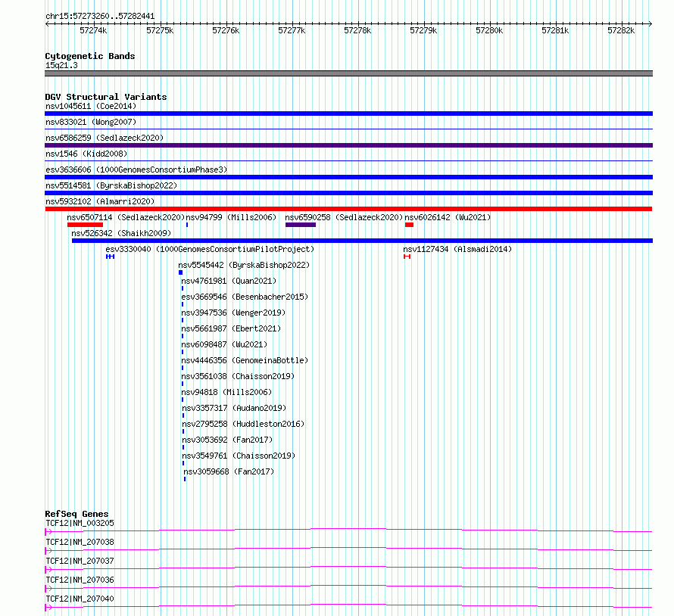Click the chr15:57273260..57282441 coordinate text
The height and width of the screenshot is (616, 674).
point(100,16)
